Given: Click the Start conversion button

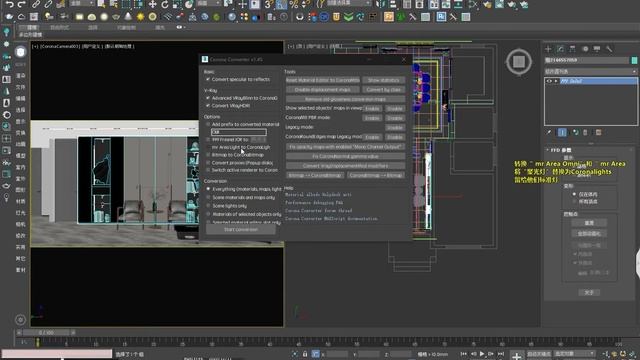Looking at the screenshot, I should coord(241,230).
